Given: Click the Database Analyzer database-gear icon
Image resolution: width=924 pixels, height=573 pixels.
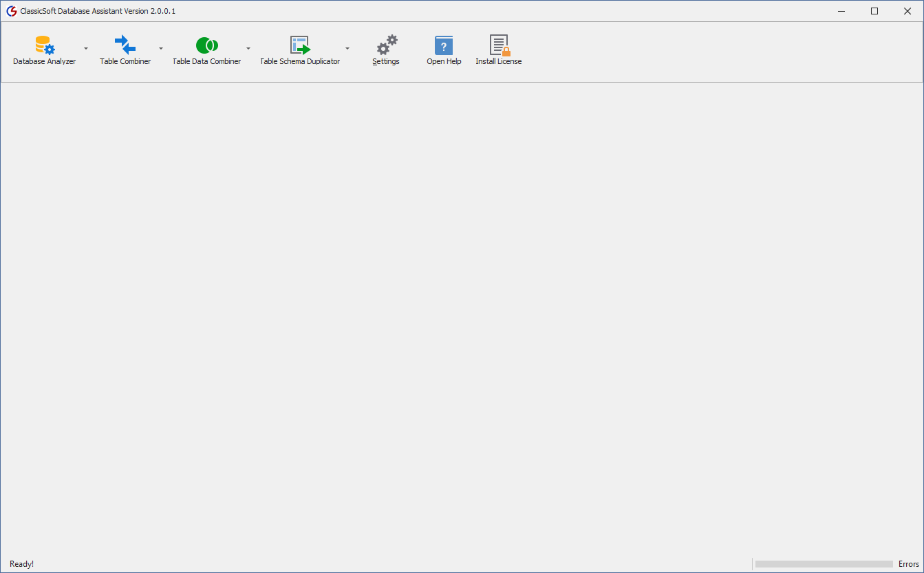Looking at the screenshot, I should pos(45,45).
